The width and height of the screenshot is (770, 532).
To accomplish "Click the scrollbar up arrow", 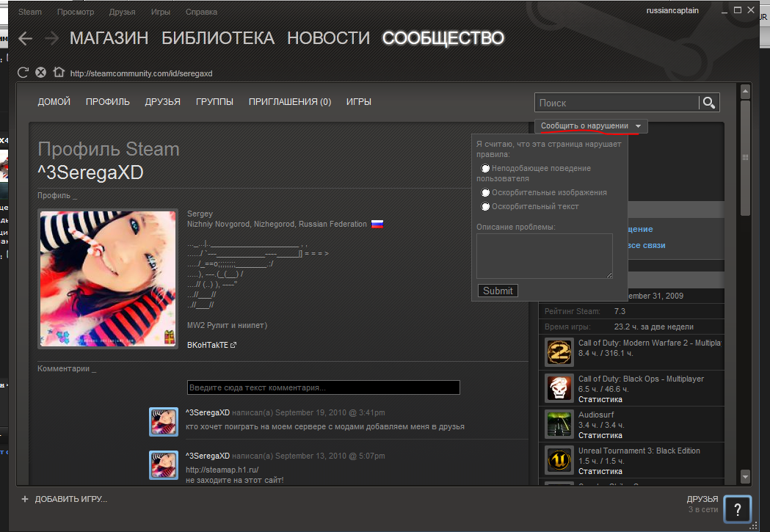I will click(745, 91).
